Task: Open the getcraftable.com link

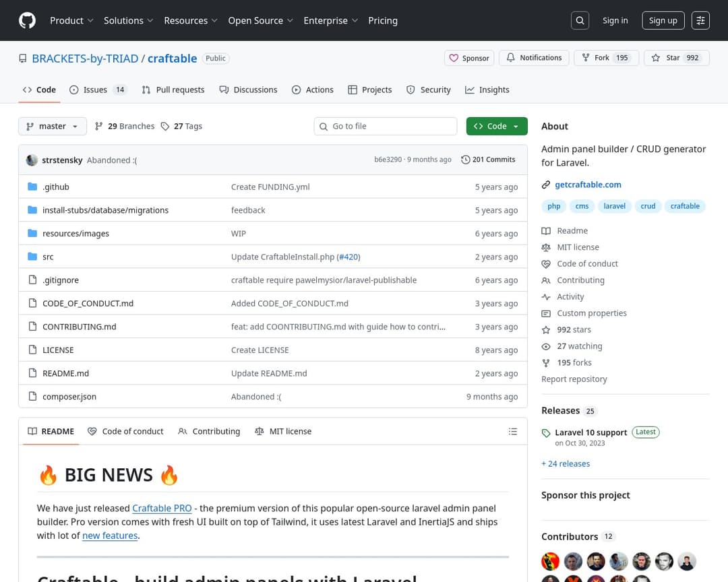Action: coord(588,185)
